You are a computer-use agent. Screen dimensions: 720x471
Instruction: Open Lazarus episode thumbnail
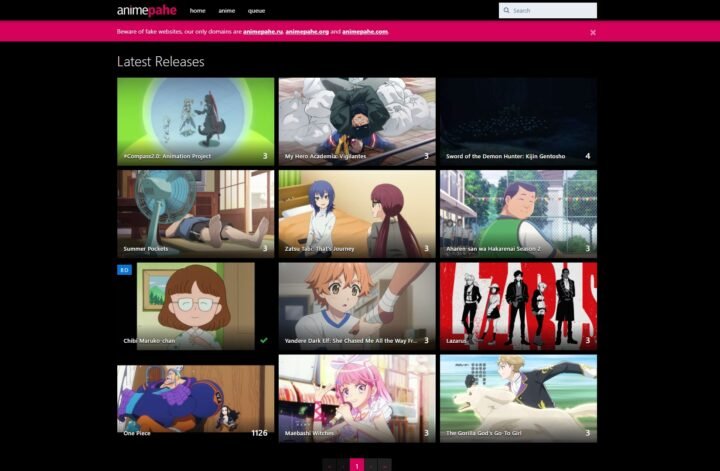(518, 306)
